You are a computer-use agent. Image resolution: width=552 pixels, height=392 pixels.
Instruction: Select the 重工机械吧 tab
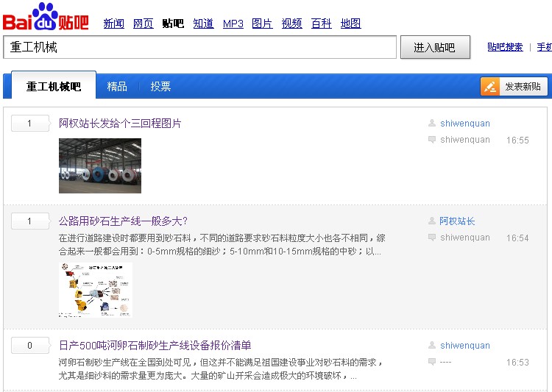[54, 85]
